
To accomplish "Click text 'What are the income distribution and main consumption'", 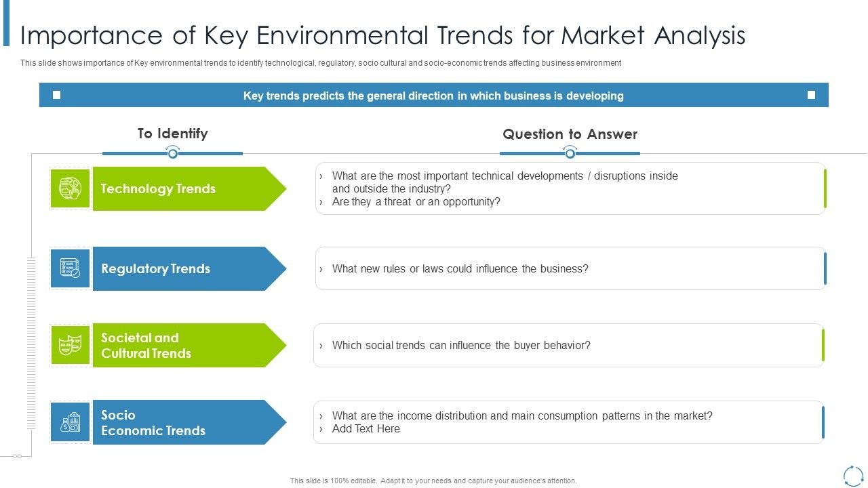I will (522, 415).
